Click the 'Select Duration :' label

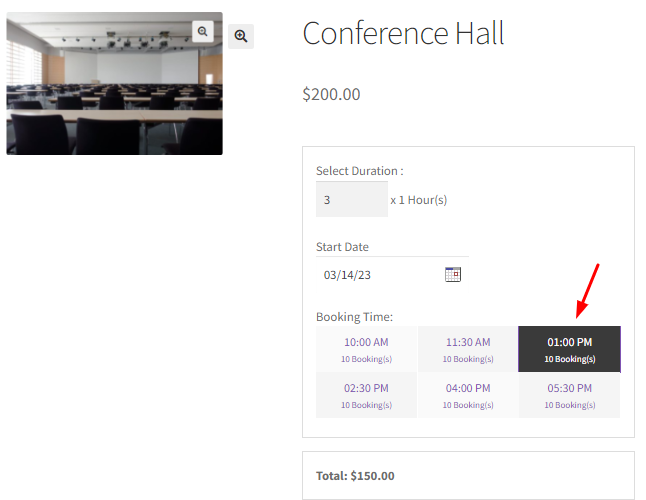click(x=359, y=171)
